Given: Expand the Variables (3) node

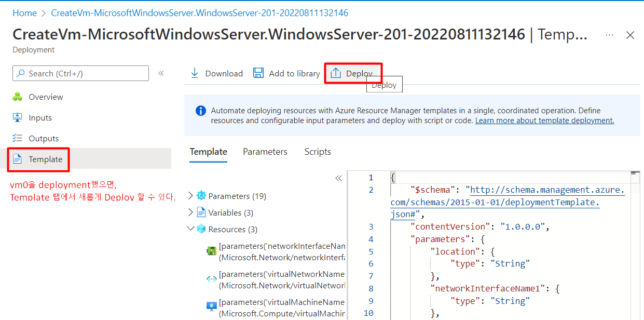Looking at the screenshot, I should point(190,212).
